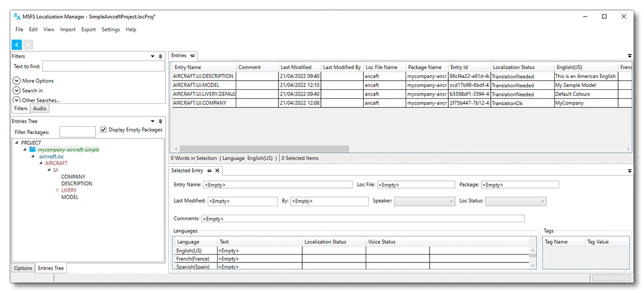Open the File menu
The height and width of the screenshot is (293, 644).
click(x=19, y=30)
